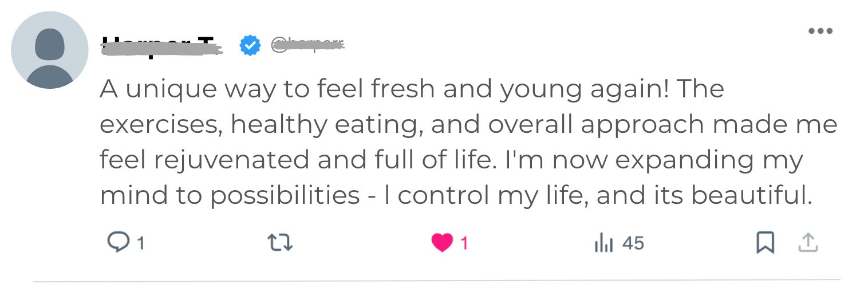The image size is (868, 307).
Task: Repost this tweet using the retweet icon
Action: (280, 243)
